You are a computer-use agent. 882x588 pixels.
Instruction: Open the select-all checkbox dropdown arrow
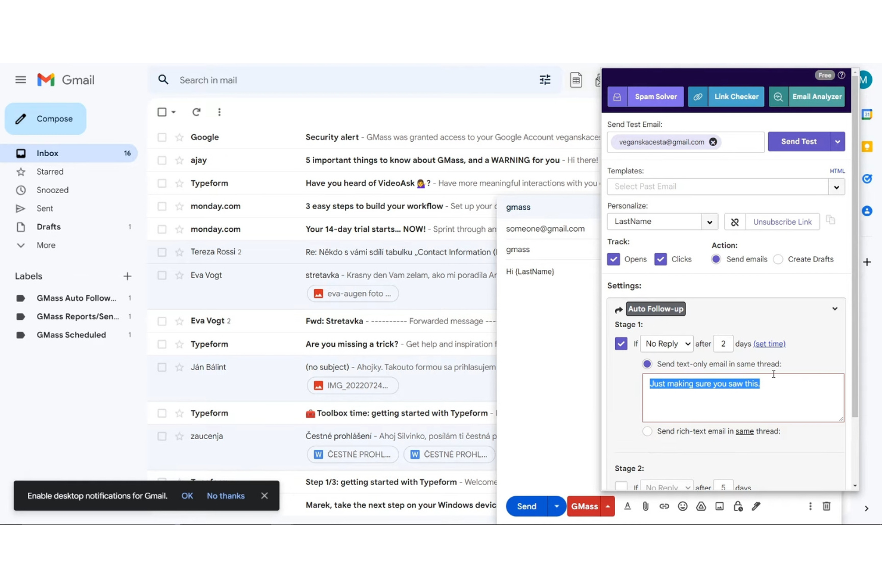pos(173,112)
